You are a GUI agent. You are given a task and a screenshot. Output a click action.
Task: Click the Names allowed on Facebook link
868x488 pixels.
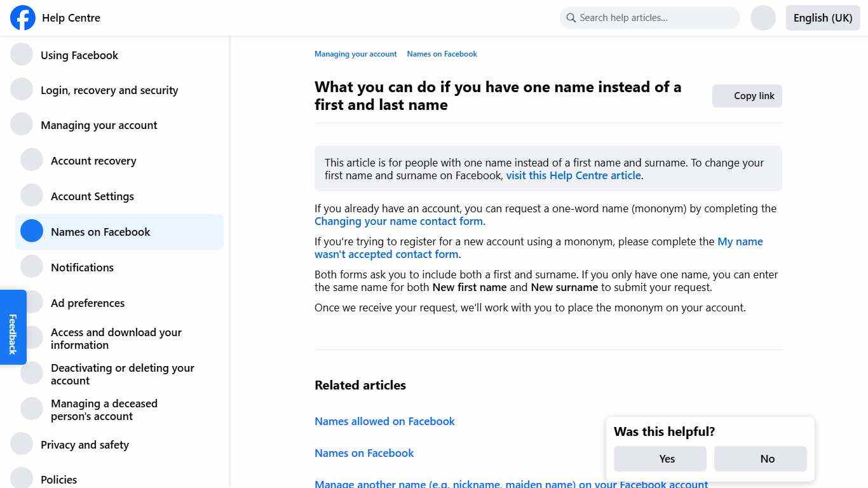tap(384, 421)
